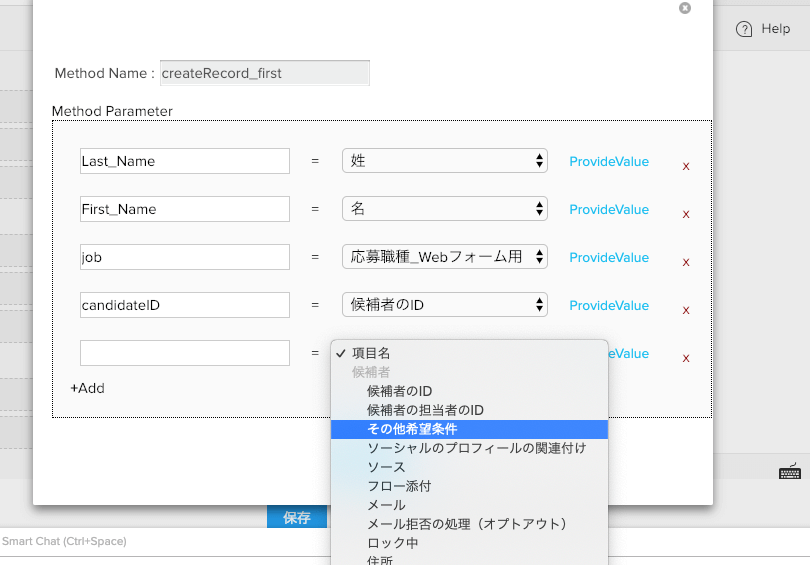Select メール option in the list

coord(386,505)
